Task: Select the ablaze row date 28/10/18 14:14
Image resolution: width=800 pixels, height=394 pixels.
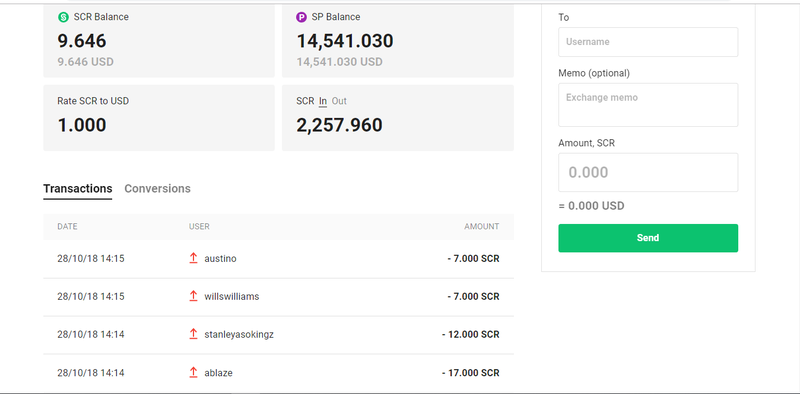Action: click(91, 373)
